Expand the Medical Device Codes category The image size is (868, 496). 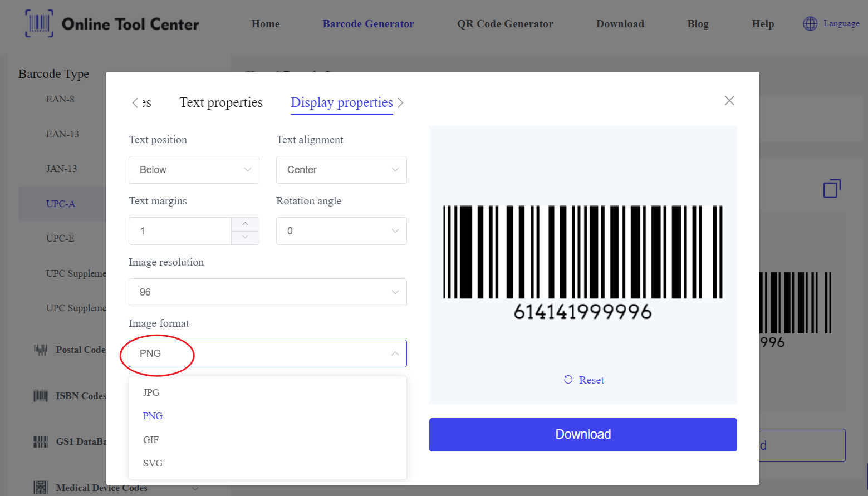pos(195,488)
